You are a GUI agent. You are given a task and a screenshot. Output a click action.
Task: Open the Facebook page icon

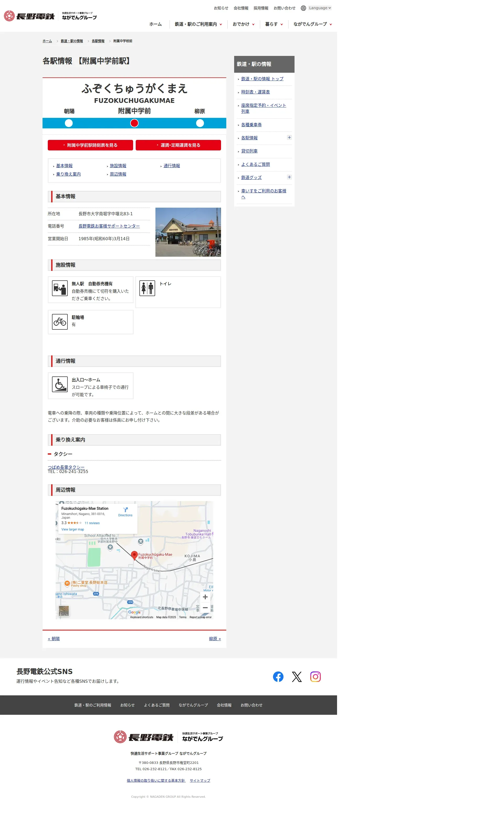click(x=278, y=676)
